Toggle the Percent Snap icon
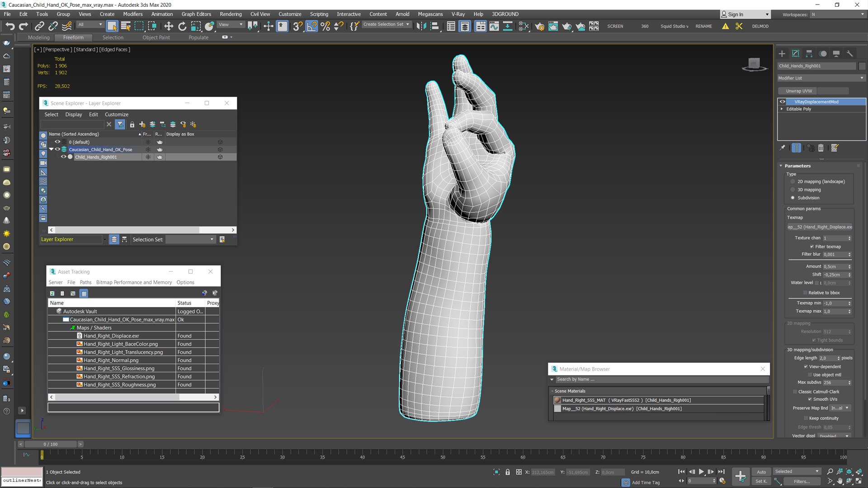The image size is (868, 488). tap(325, 26)
